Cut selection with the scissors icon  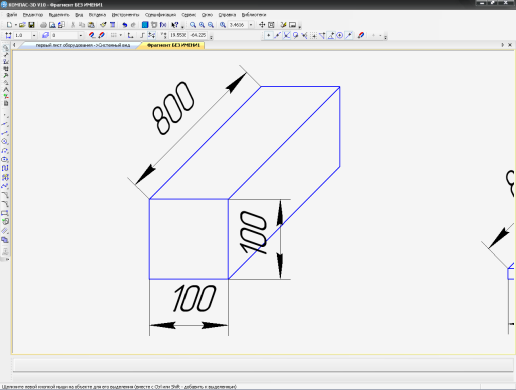[x=73, y=25]
